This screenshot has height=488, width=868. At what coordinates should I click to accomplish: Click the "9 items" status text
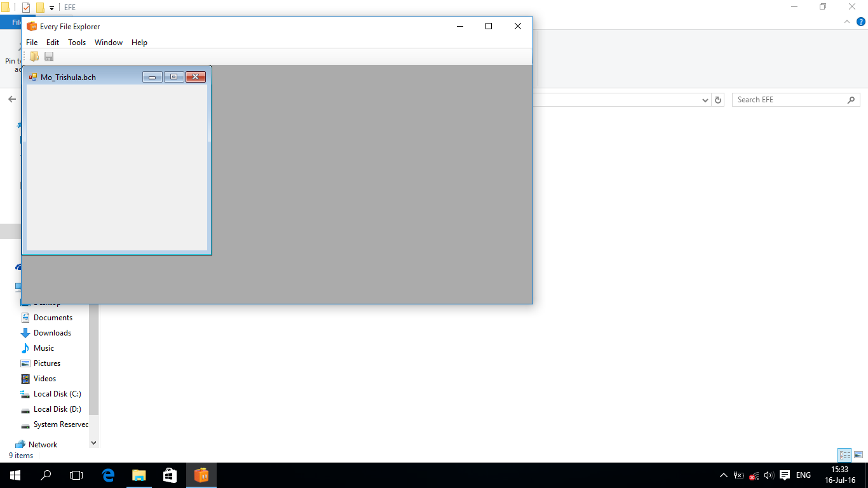[x=21, y=456]
